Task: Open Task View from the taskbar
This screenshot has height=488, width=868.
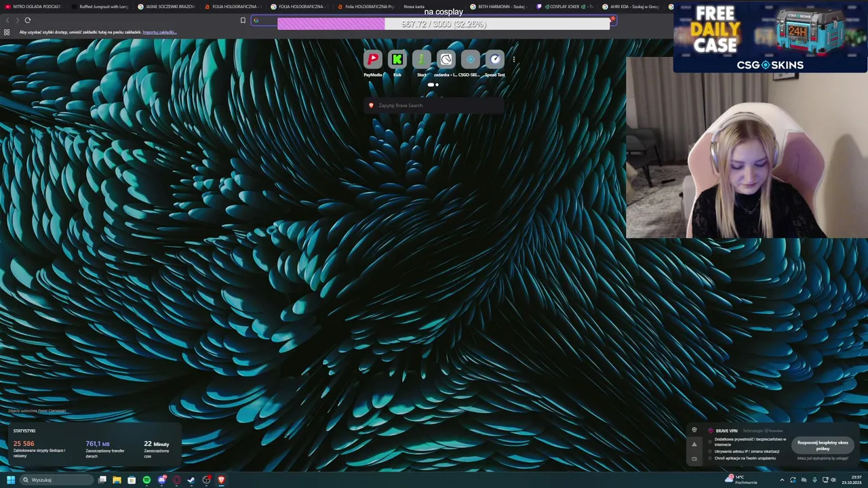Action: [x=102, y=480]
